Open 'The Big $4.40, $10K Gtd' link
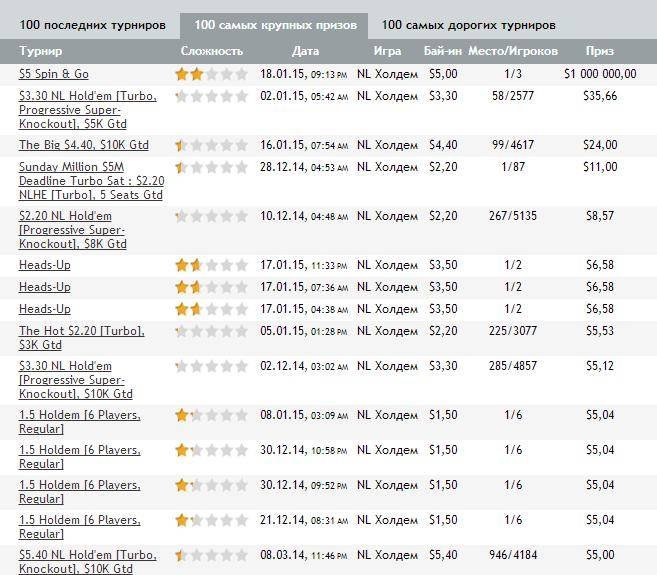Viewport: 657px width, 575px height. 84,145
